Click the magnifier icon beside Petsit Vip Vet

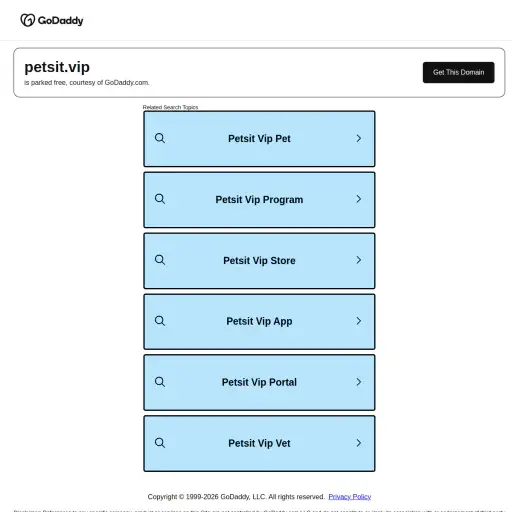pos(160,443)
